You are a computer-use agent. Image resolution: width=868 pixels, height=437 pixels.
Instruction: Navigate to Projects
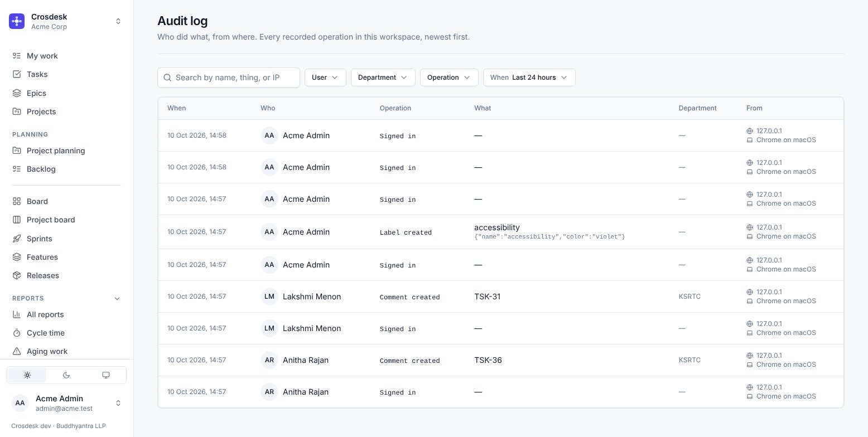[x=66, y=111]
